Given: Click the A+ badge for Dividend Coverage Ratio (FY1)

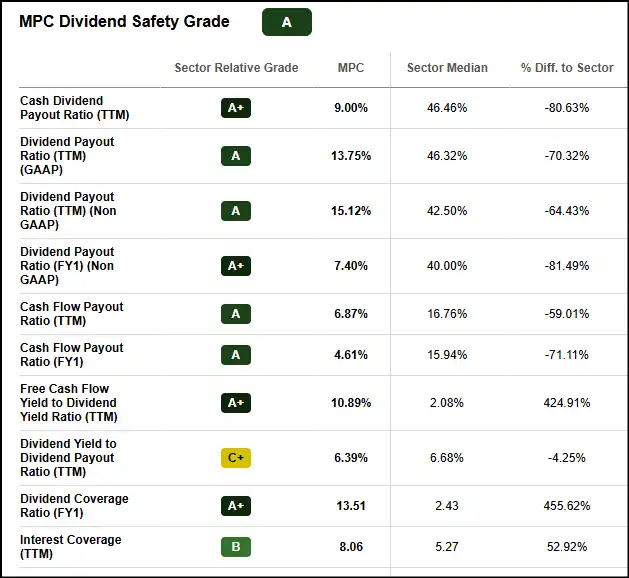Looking at the screenshot, I should pos(236,506).
